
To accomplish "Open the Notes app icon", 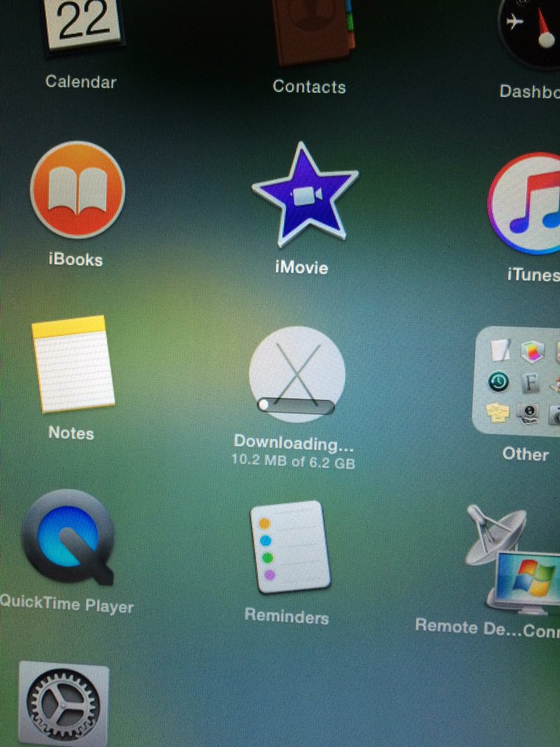I will coord(73,363).
